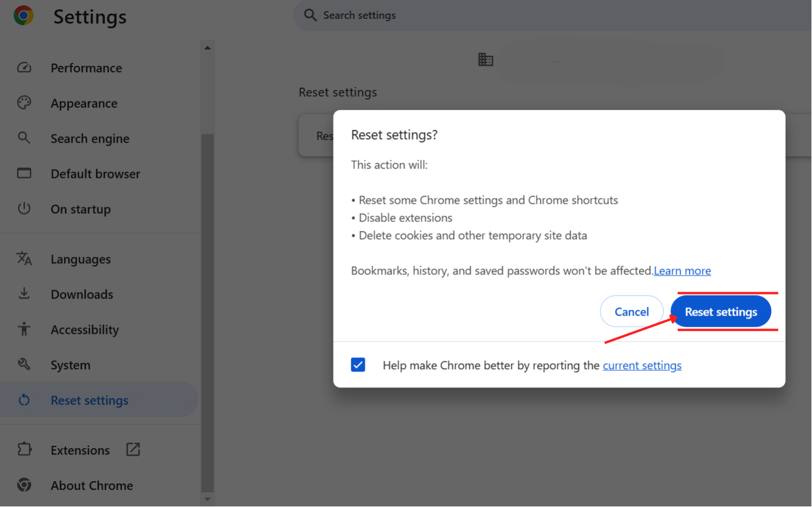Click the Cancel button in the dialog

pos(632,312)
